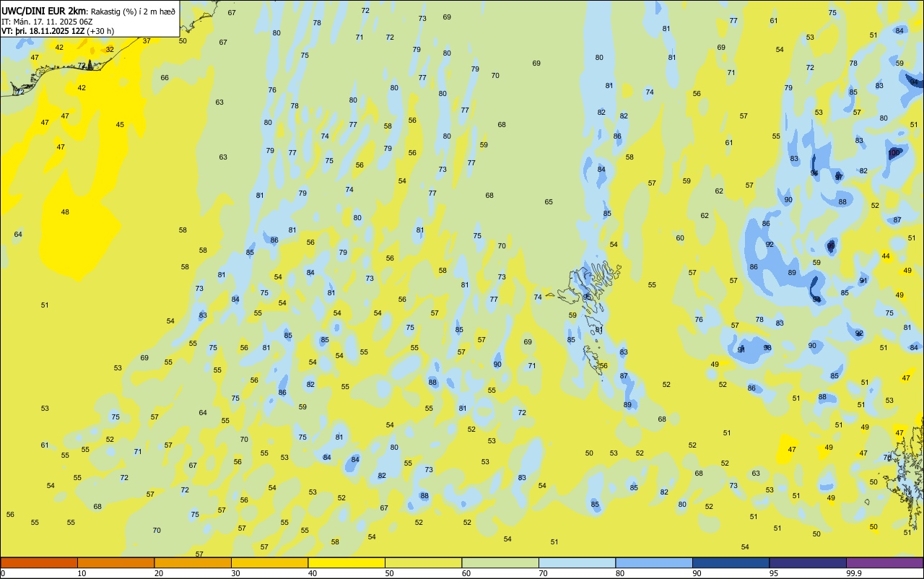Click the legend tick label "99.9"
The height and width of the screenshot is (579, 924).
pyautogui.click(x=855, y=573)
